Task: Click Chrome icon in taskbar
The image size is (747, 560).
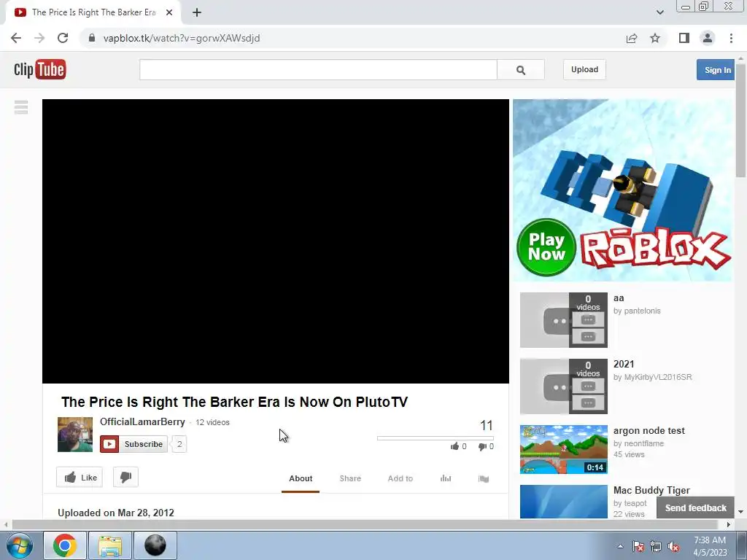Action: point(65,545)
